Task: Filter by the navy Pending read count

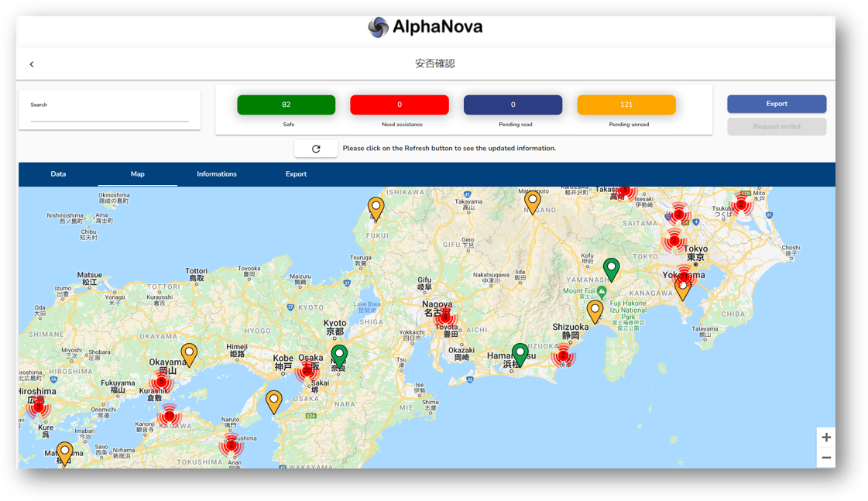Action: 513,105
